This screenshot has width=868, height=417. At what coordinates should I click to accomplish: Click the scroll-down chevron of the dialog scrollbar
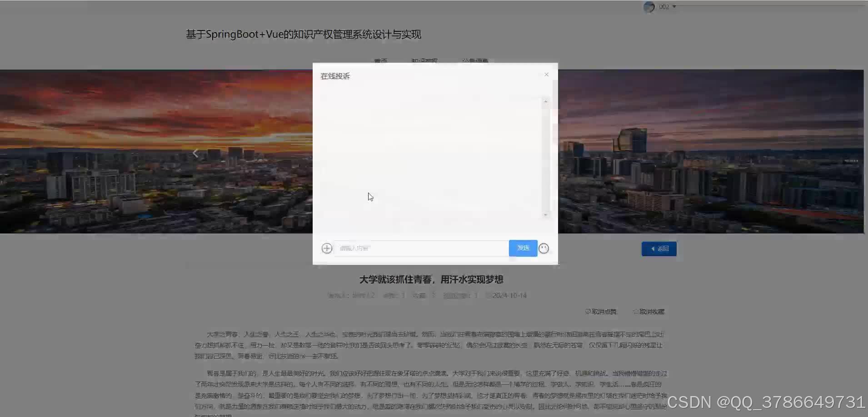(x=546, y=214)
